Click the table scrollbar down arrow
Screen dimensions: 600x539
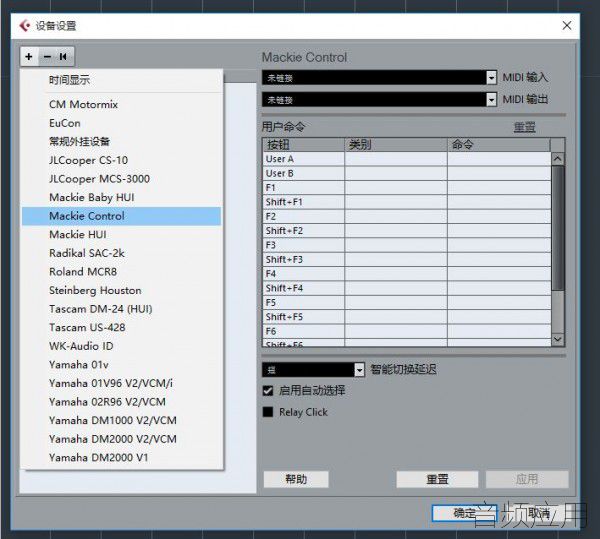click(558, 339)
